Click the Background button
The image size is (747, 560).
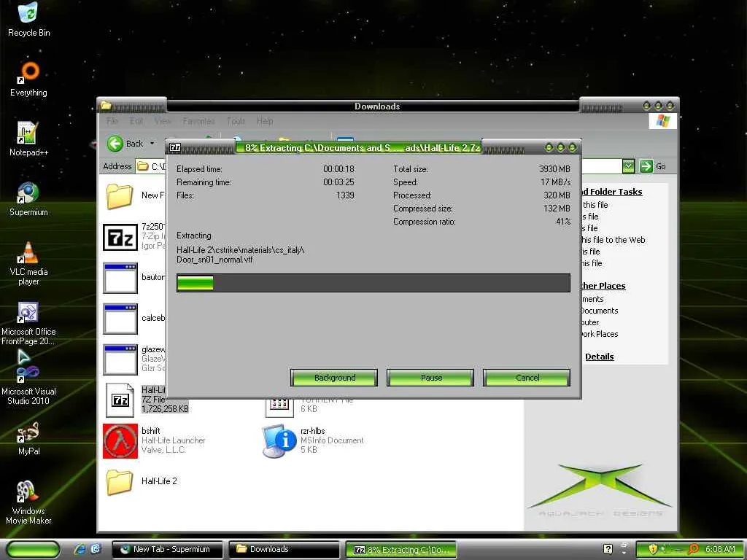(x=334, y=378)
